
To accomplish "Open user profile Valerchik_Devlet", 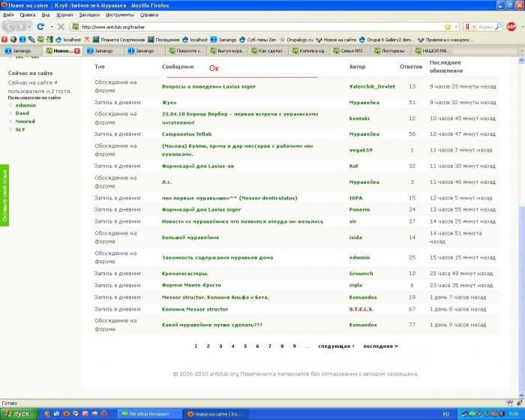I will (372, 86).
